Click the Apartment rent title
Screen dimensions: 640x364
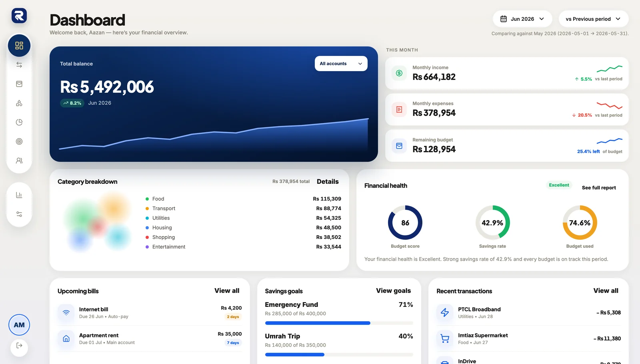tap(99, 335)
